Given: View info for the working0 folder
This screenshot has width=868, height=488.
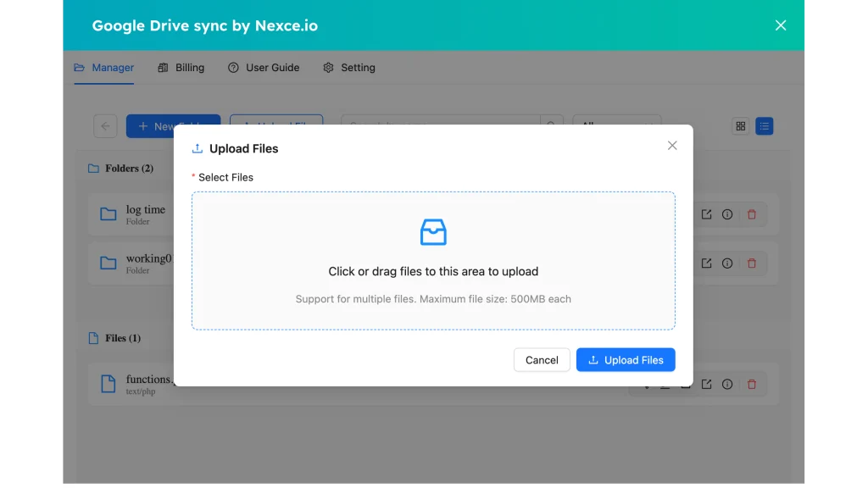Looking at the screenshot, I should (727, 263).
